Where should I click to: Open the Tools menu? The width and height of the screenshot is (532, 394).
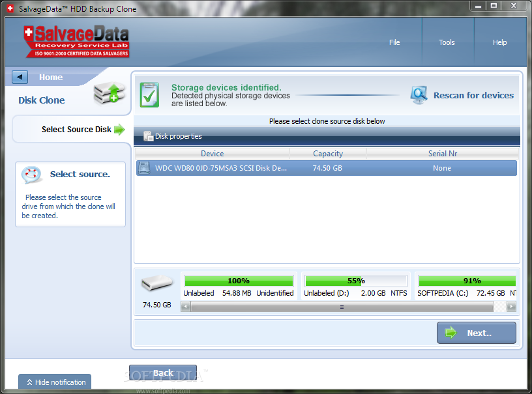tap(447, 42)
